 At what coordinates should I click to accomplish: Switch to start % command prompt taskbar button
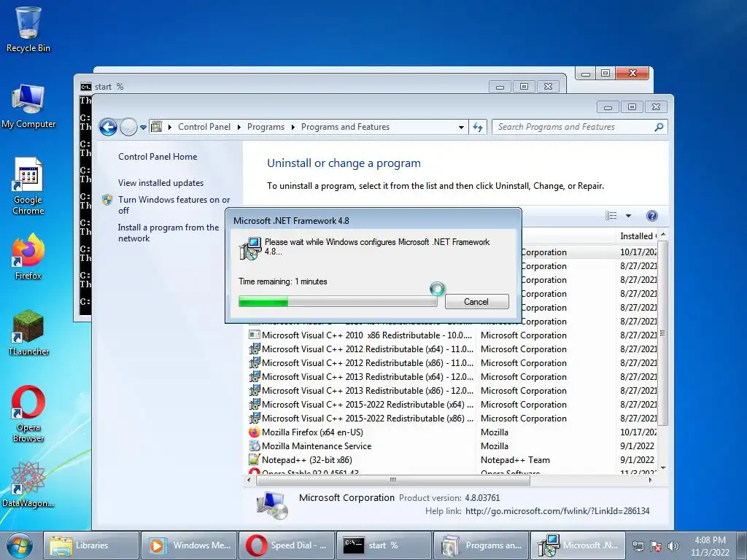click(384, 545)
